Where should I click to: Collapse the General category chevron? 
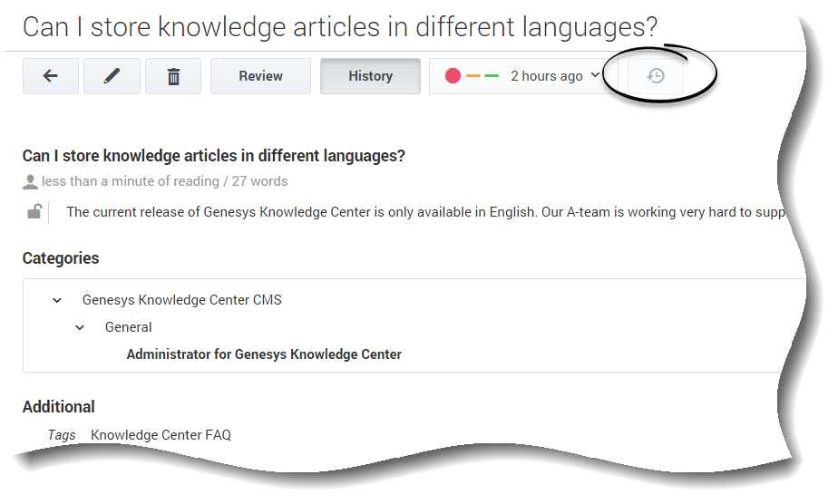click(80, 327)
